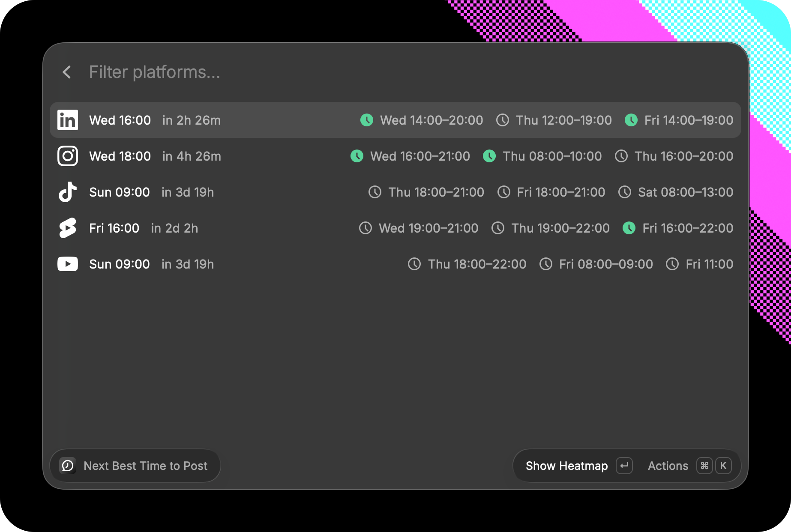
Task: Click the Next Best Time to Post icon
Action: (x=68, y=466)
